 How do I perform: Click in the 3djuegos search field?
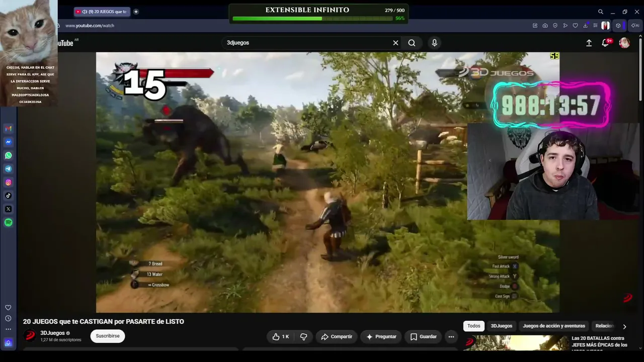tap(307, 43)
